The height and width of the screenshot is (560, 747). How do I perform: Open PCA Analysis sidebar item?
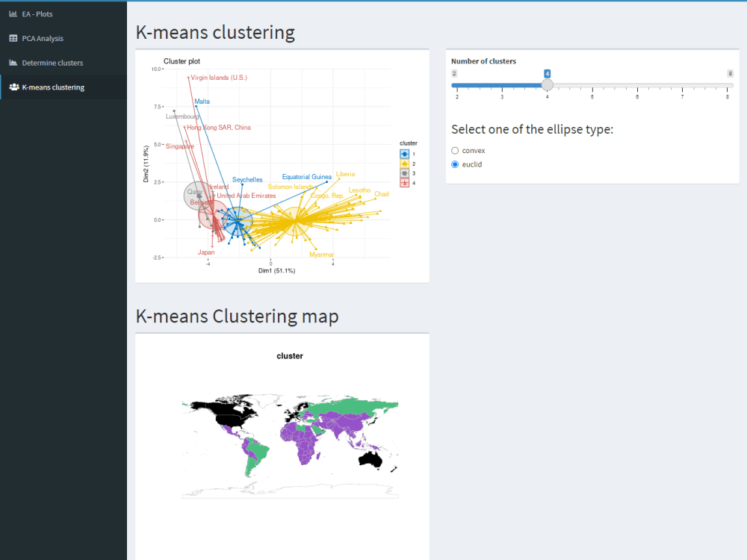63,38
